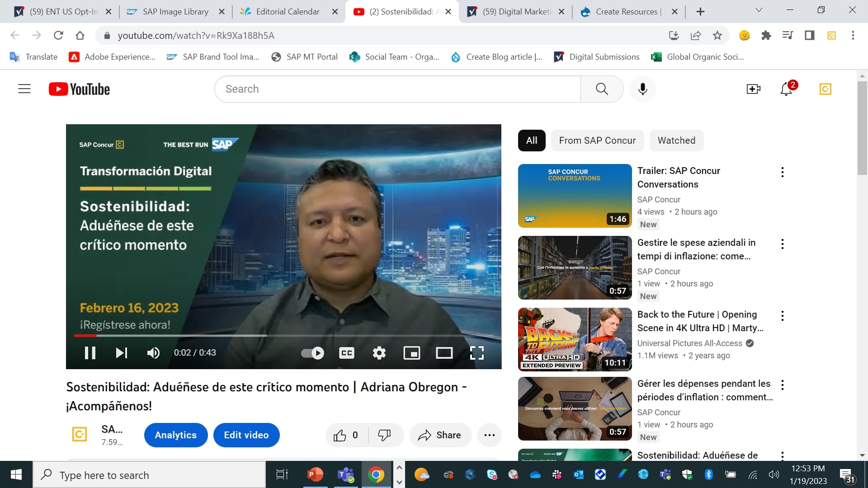Open Analytics for this video
The width and height of the screenshot is (868, 488).
176,435
